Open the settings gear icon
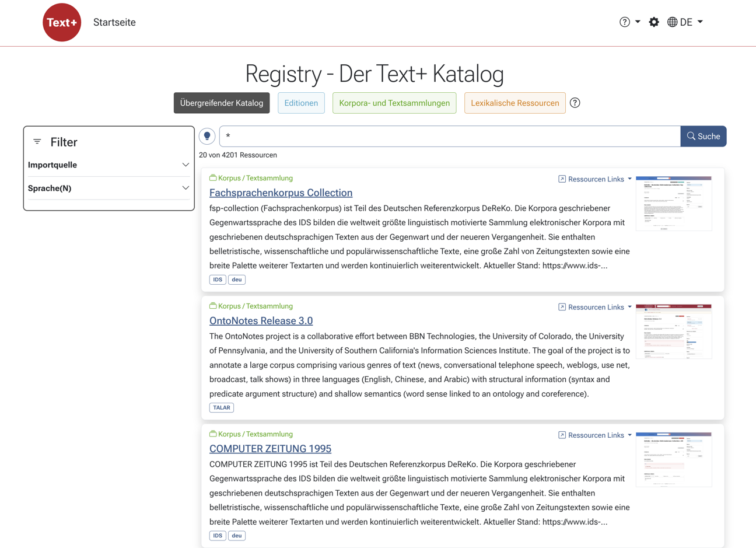 coord(654,22)
